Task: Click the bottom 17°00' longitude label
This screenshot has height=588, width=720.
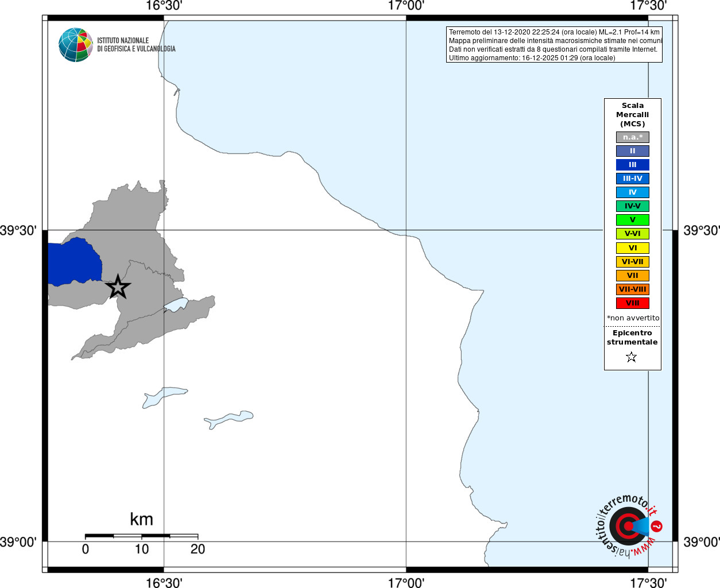Action: point(406,582)
